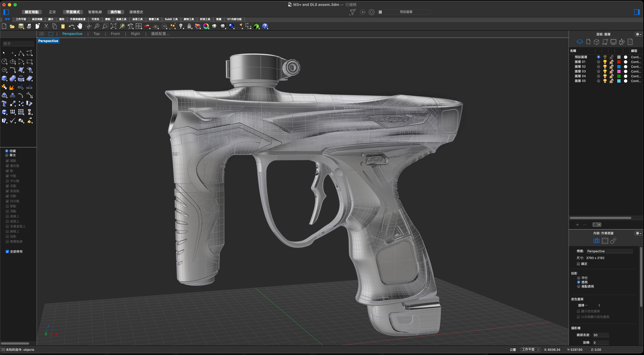Select the arrow pointer tool
644x355 pixels.
[x=4, y=53]
